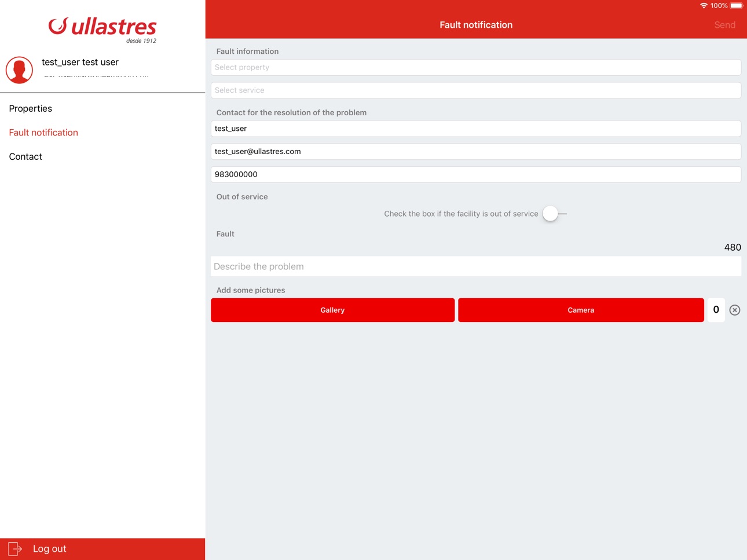The image size is (747, 560).
Task: Open Properties in the sidebar
Action: tap(31, 108)
